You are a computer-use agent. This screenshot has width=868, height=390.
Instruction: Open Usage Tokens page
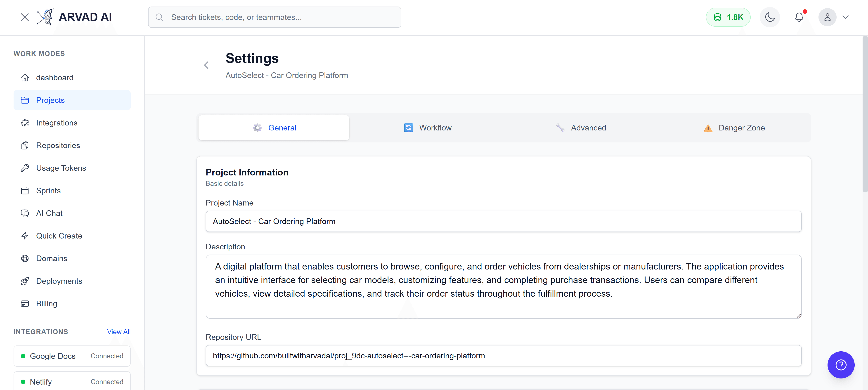pos(61,168)
